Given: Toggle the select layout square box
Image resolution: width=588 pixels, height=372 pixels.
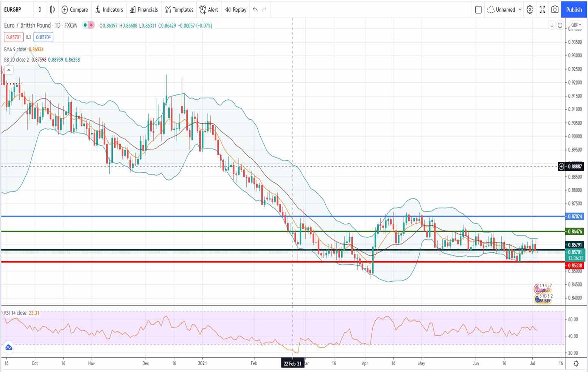Looking at the screenshot, I should (x=478, y=9).
